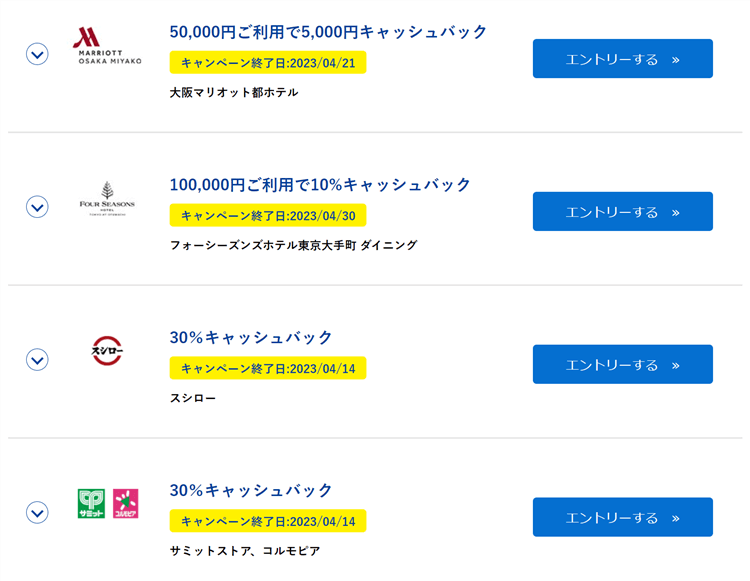The image size is (750, 581).
Task: Open the 100,000円ご利用で10%キャッシュバック heading
Action: tap(320, 185)
